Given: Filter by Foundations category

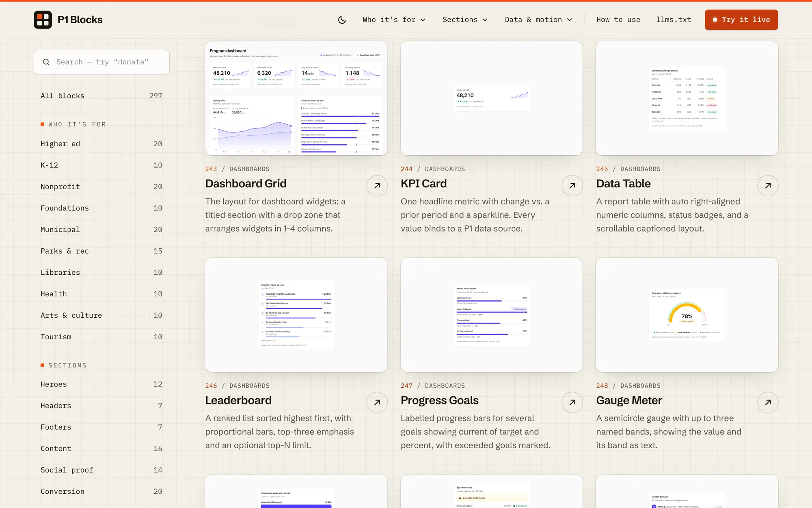Looking at the screenshot, I should tap(101, 208).
